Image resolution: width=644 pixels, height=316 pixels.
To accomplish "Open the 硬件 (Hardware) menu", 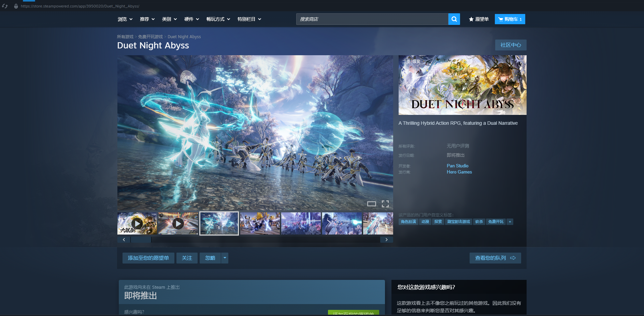I will click(x=191, y=19).
